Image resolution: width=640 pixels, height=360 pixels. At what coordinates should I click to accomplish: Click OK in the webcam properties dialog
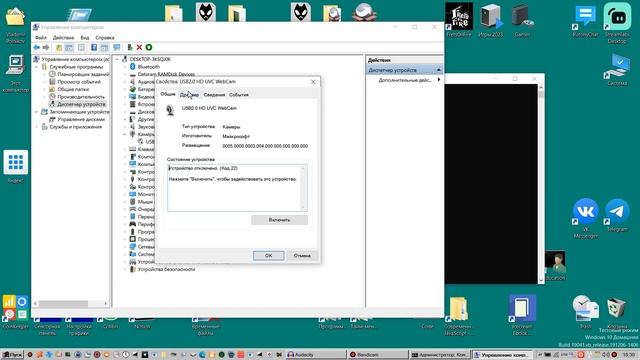268,256
